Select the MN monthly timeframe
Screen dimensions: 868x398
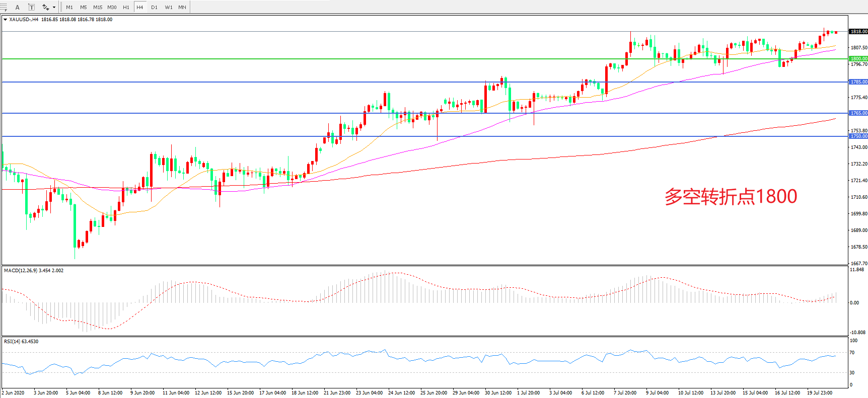click(x=182, y=7)
